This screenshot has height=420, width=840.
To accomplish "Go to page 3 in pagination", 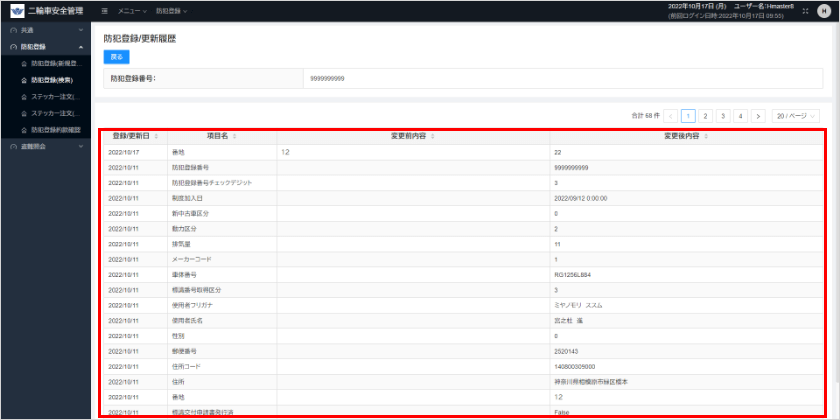I will (723, 116).
